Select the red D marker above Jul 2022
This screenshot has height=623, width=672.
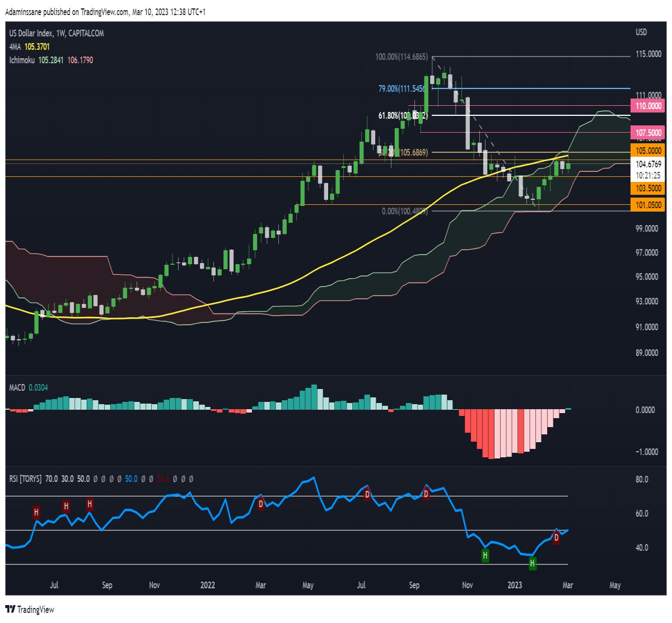click(x=367, y=494)
